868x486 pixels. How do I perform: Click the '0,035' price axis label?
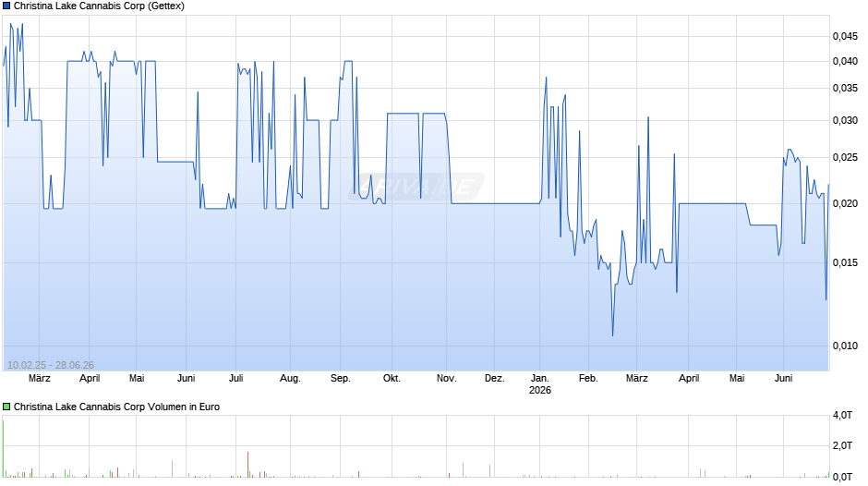[x=845, y=88]
